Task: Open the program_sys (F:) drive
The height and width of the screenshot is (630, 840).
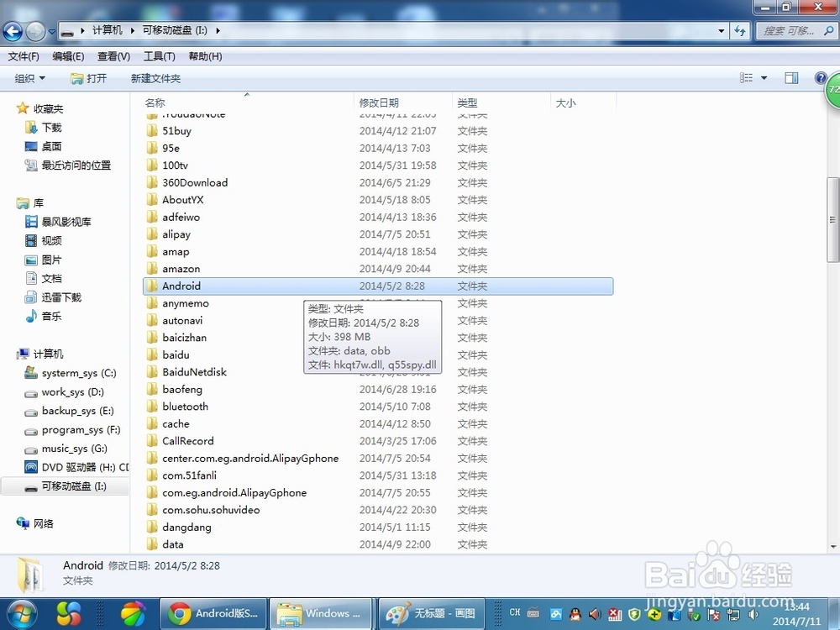Action: click(x=72, y=429)
